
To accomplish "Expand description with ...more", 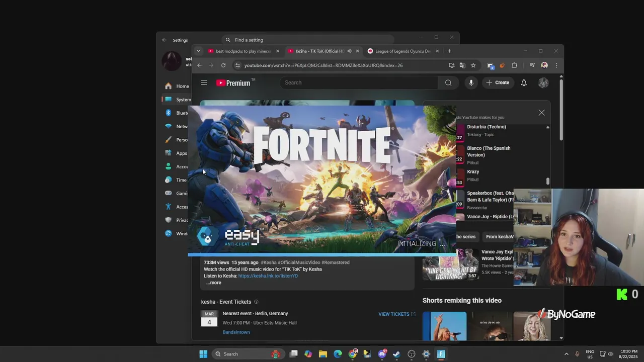I will 213,283.
